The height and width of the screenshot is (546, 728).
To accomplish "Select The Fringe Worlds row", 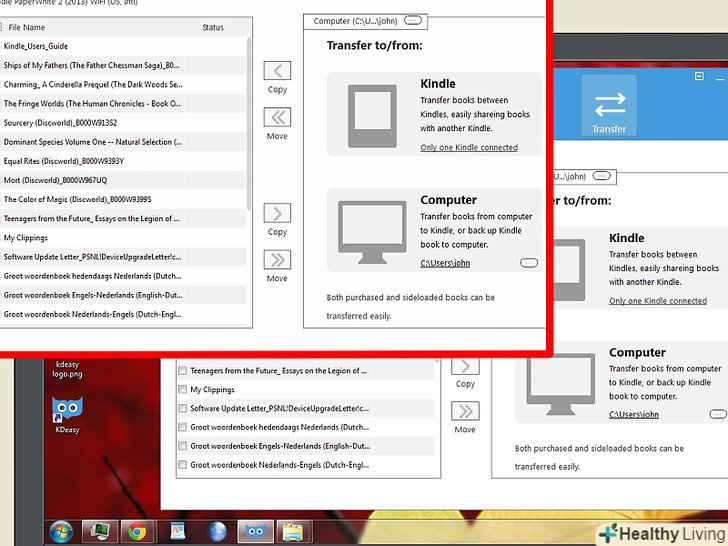I will [x=123, y=104].
